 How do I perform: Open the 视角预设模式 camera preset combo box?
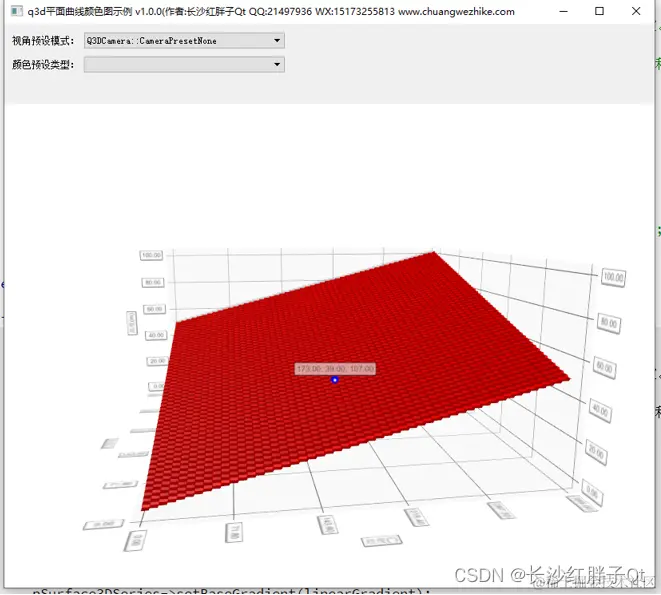click(184, 40)
